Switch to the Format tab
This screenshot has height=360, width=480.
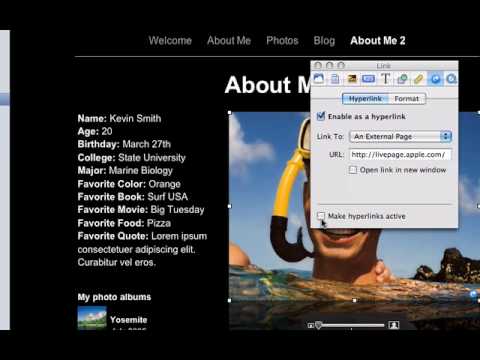coord(407,99)
